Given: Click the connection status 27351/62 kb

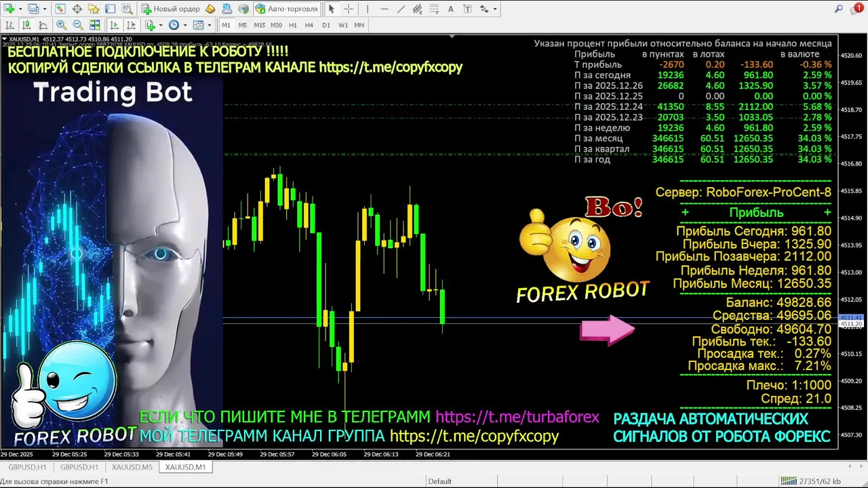Looking at the screenshot, I should (x=810, y=481).
